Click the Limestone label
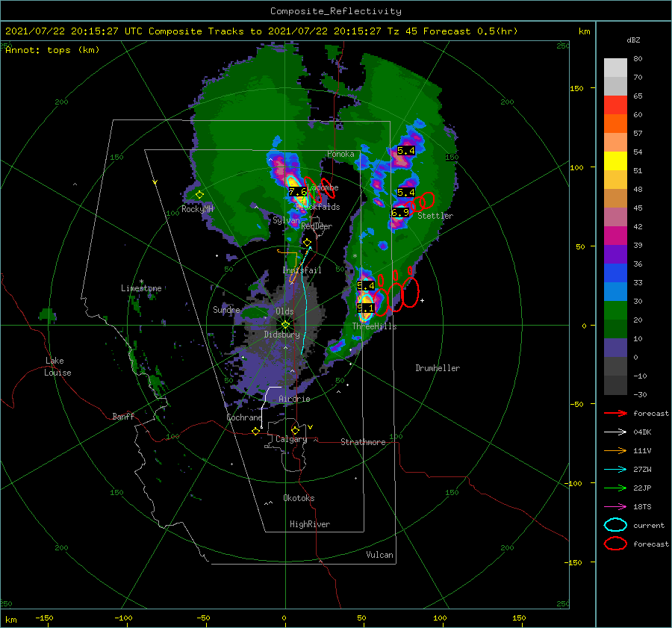The height and width of the screenshot is (628, 672). click(x=141, y=288)
